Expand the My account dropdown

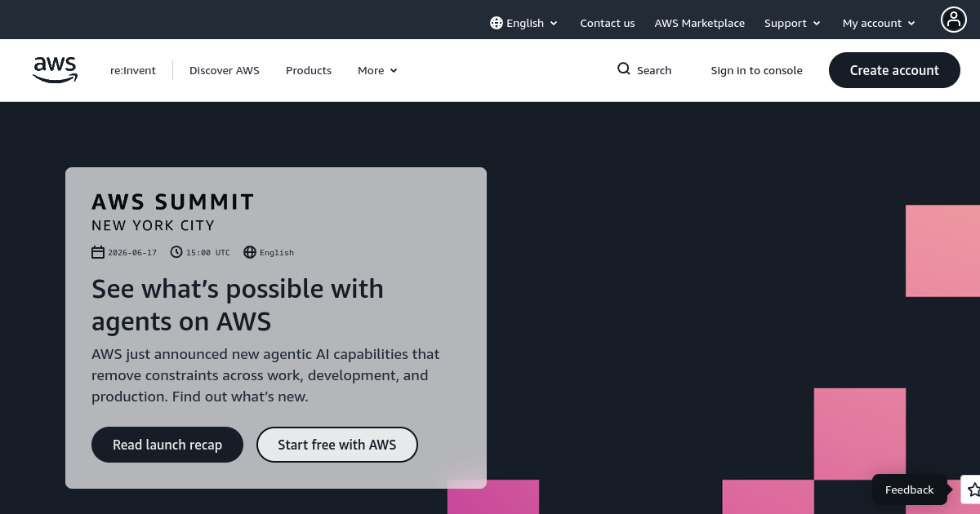(x=879, y=23)
